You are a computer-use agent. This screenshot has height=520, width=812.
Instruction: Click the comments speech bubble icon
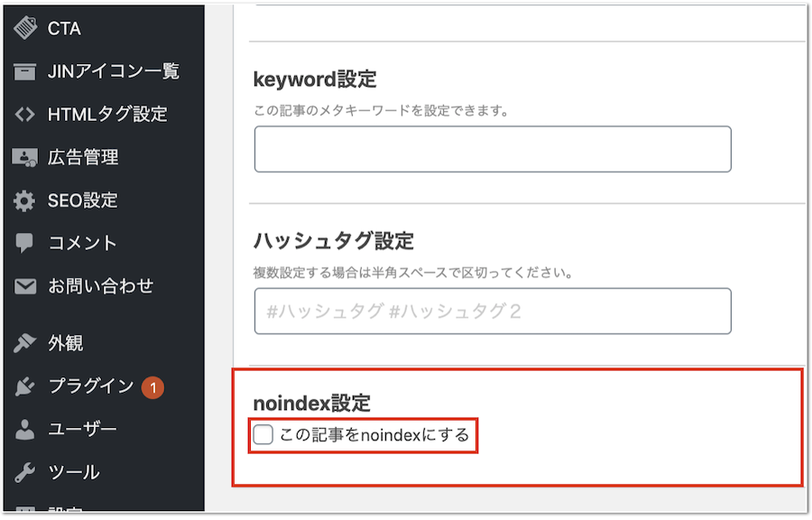click(x=24, y=243)
